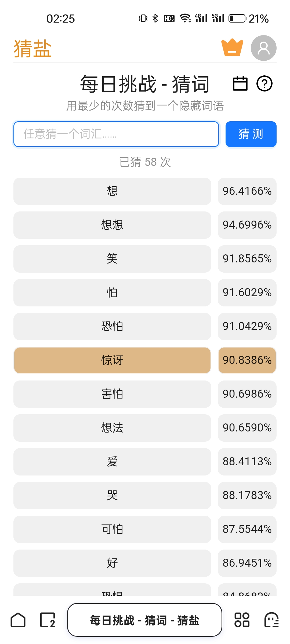The height and width of the screenshot is (644, 290).
Task: Tap the browser assistant face icon
Action: click(271, 620)
